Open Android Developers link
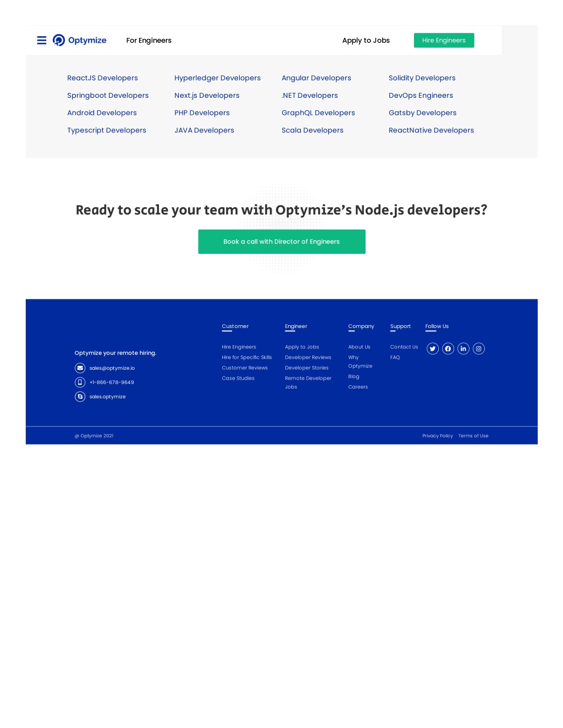This screenshot has height=728, width=563. click(102, 113)
